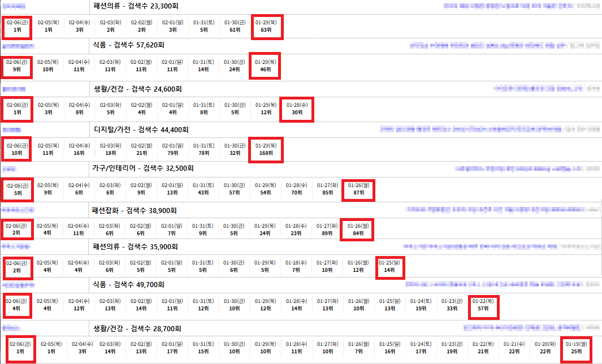The image size is (602, 364).
Task: Click the 패션의류 검색수 35,900회 heading
Action: [136, 246]
